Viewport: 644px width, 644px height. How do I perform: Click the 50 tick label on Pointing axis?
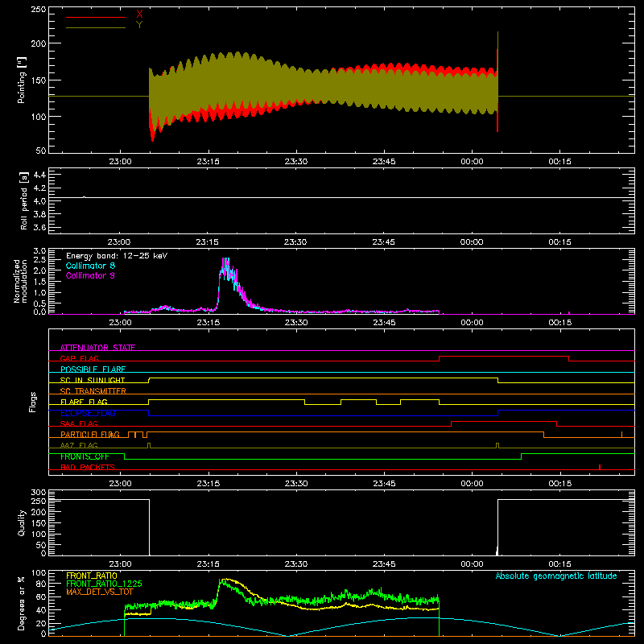41,151
